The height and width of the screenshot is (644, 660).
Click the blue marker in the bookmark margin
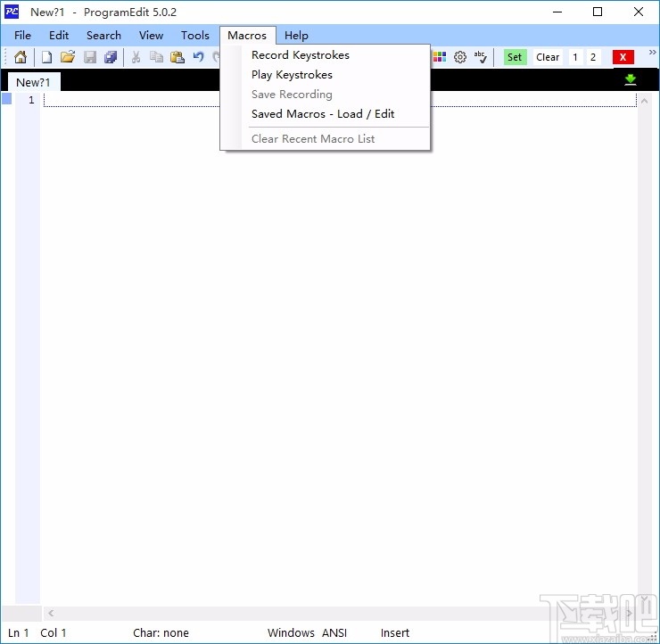coord(7,99)
